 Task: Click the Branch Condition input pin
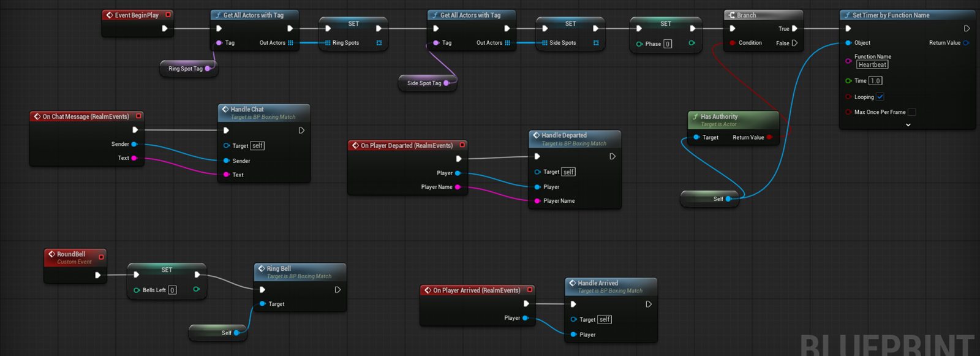[732, 43]
